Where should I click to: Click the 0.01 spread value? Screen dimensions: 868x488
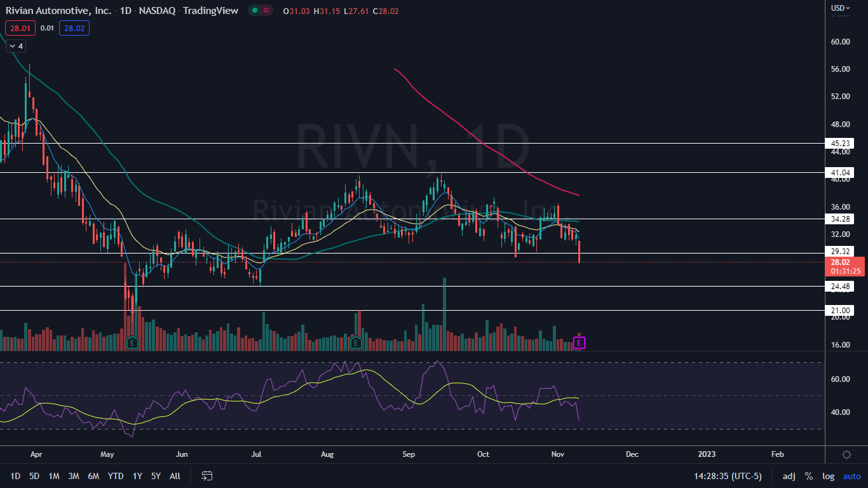[x=47, y=28]
